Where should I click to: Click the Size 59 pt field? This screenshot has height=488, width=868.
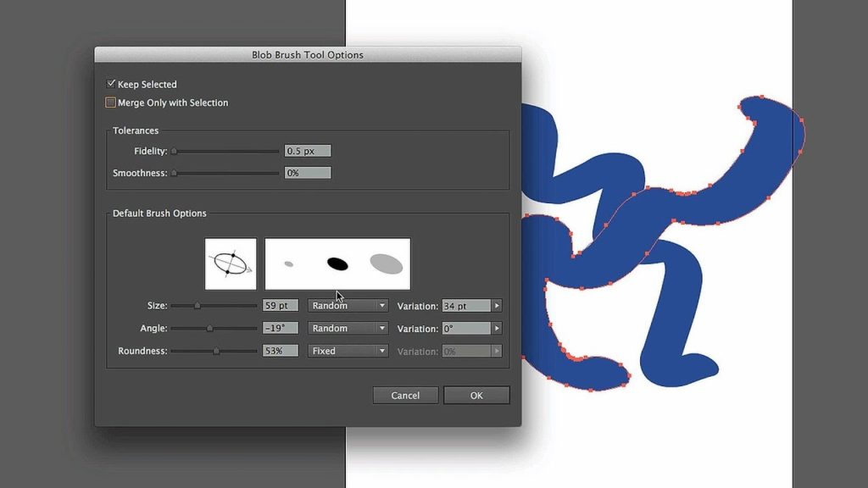click(280, 305)
